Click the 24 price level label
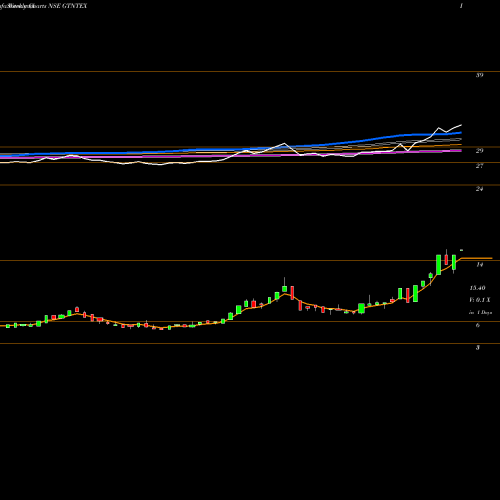The width and height of the screenshot is (500, 500). click(479, 189)
